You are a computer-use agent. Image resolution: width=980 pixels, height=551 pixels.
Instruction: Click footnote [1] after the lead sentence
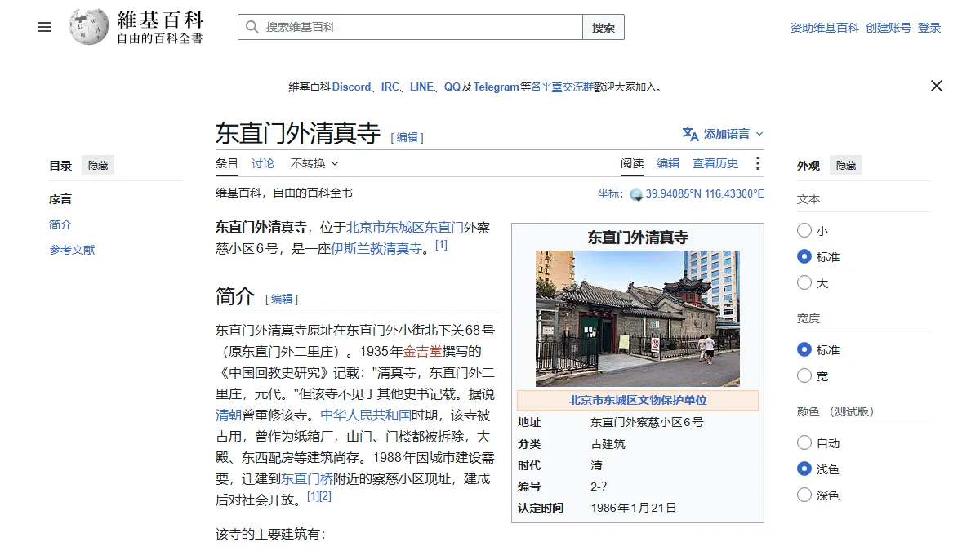(441, 245)
